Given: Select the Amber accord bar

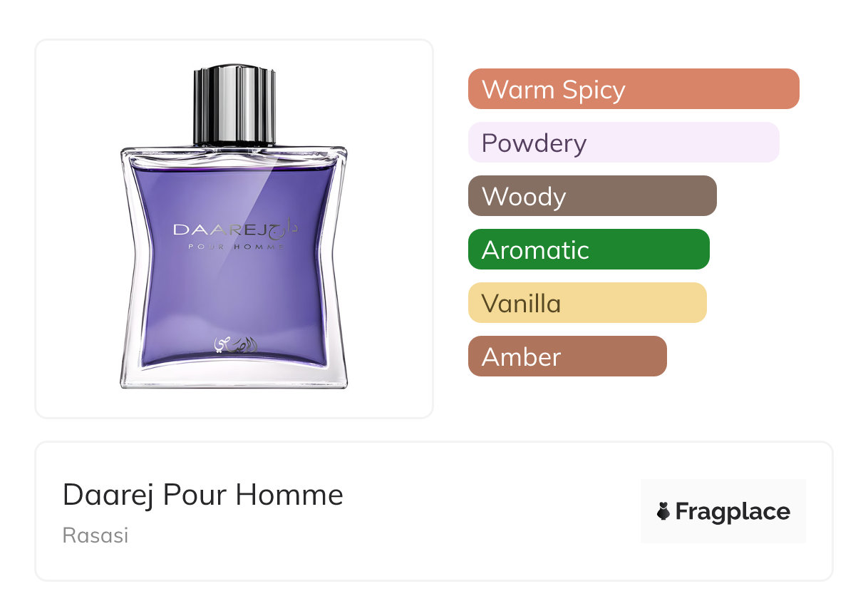Looking at the screenshot, I should (x=567, y=356).
